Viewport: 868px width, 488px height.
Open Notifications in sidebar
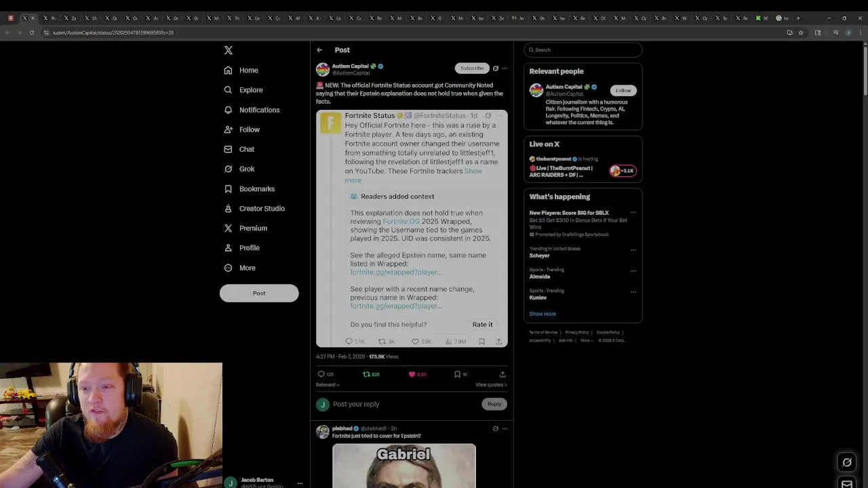coord(252,110)
